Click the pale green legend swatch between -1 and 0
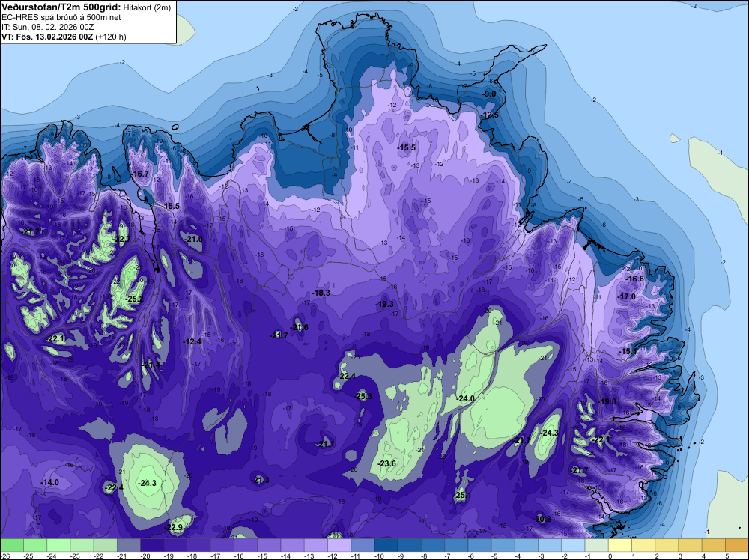Image resolution: width=749 pixels, height=560 pixels. pos(597,545)
